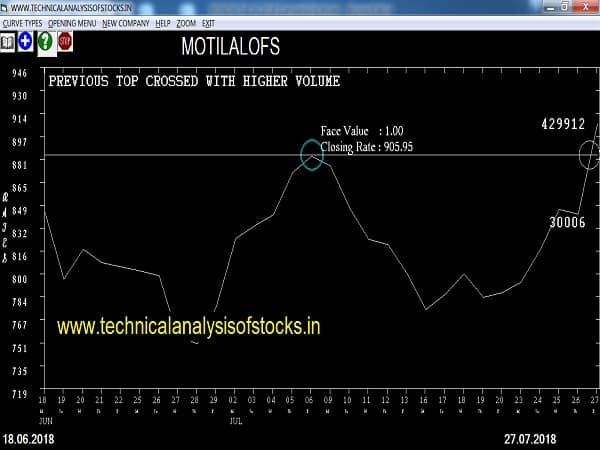Image resolution: width=600 pixels, height=450 pixels.
Task: Click the MOTILALOFS stock title
Action: [x=230, y=47]
